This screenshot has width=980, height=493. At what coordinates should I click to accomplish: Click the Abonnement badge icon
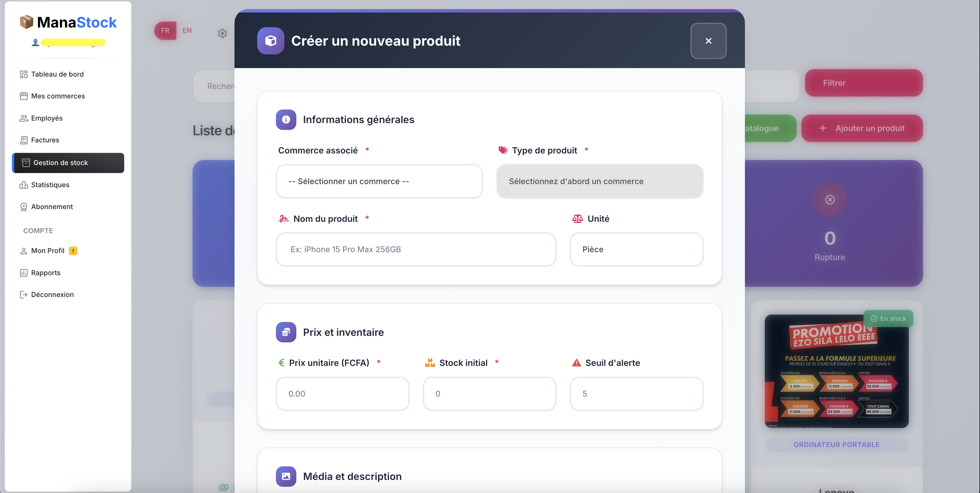click(24, 207)
